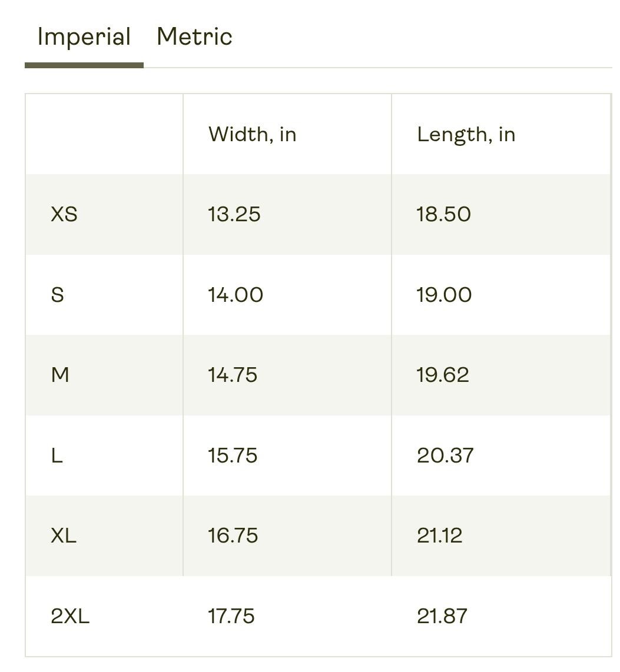Select the 2XL size row label

[70, 616]
